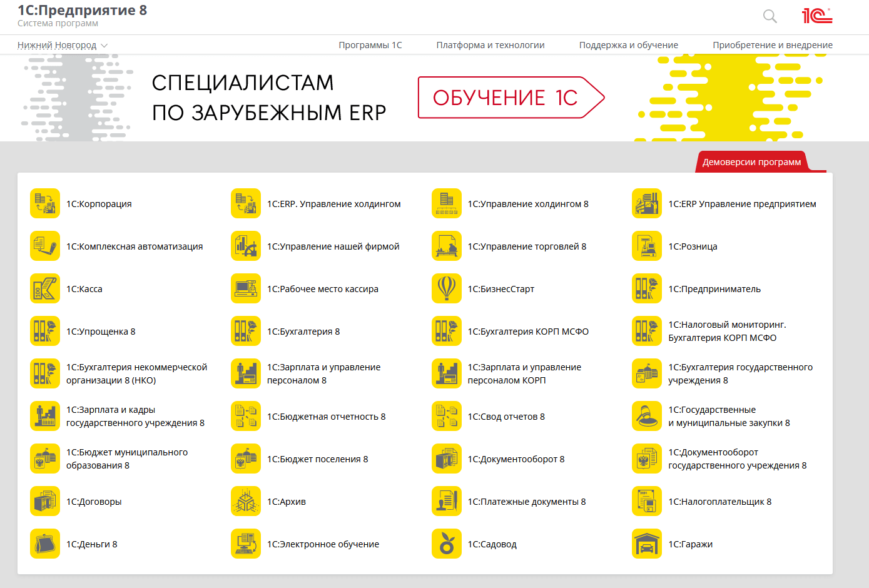Click the СПЕЦИАЛИСТАМ ПО ЗАРУБЕЖНЫМ ERP banner text
This screenshot has width=869, height=588.
tap(269, 98)
